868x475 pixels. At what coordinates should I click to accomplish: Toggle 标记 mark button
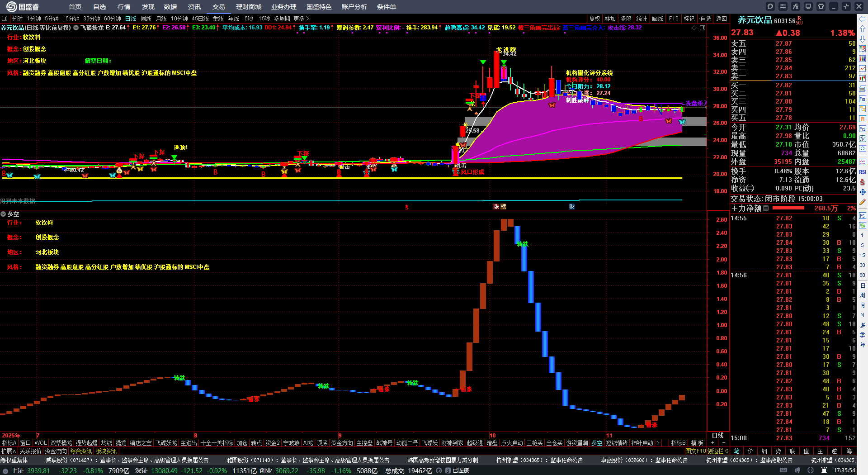pyautogui.click(x=689, y=19)
